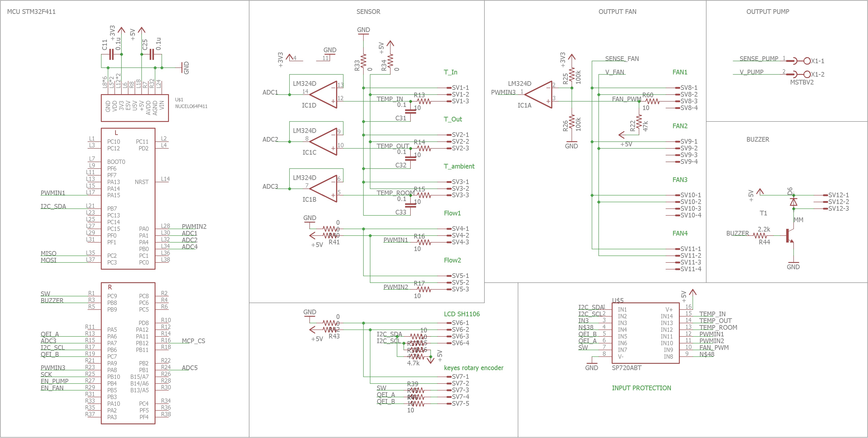Select the R44 2.2k resistor
This screenshot has width=868, height=438.
point(760,235)
